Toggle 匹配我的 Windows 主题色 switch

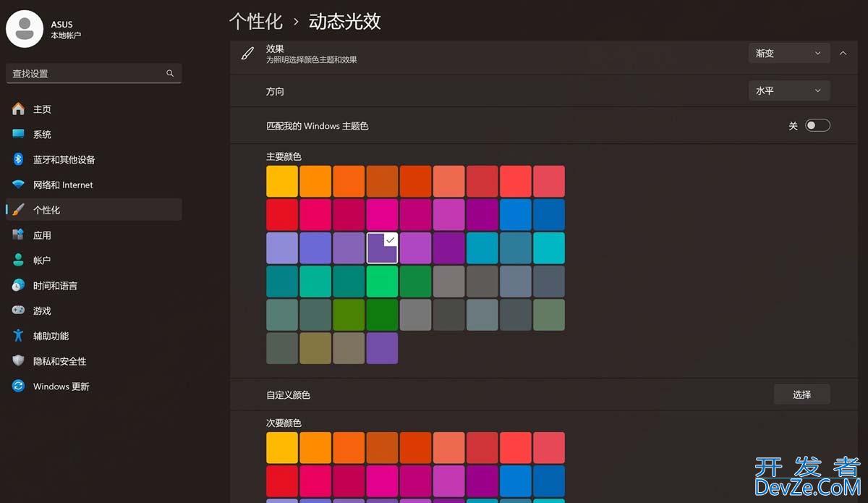817,126
